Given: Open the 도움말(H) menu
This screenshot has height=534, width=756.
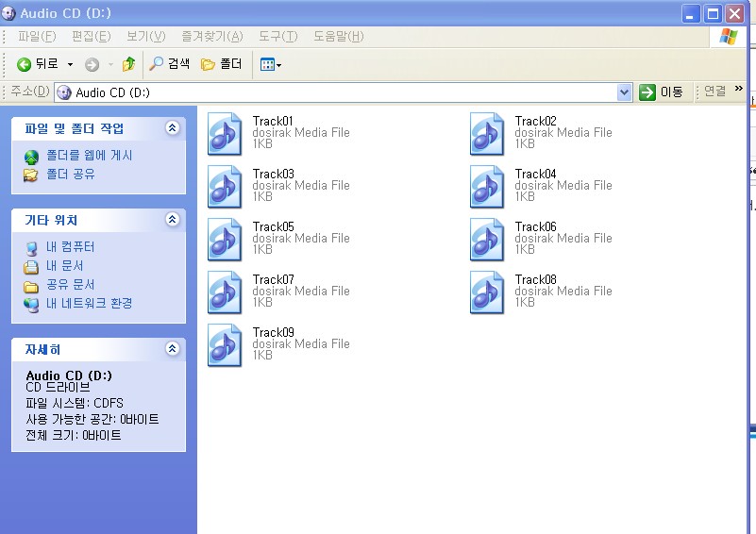Looking at the screenshot, I should [339, 37].
